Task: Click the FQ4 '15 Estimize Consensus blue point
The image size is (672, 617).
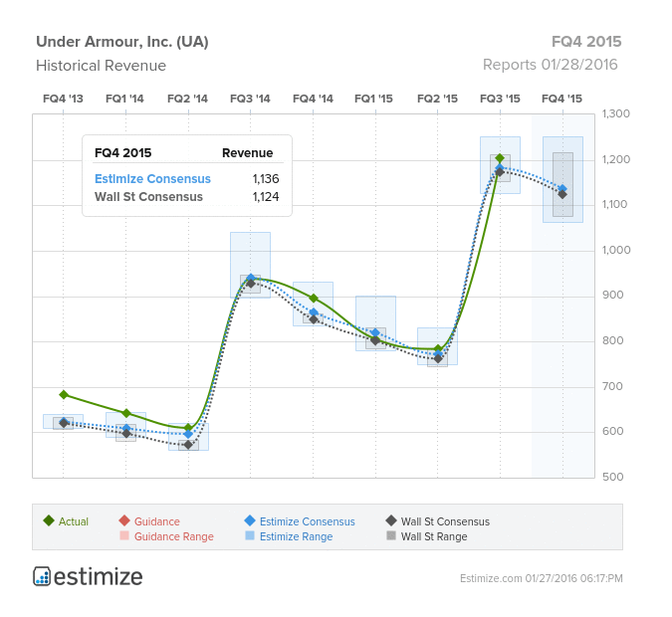Action: [x=562, y=188]
